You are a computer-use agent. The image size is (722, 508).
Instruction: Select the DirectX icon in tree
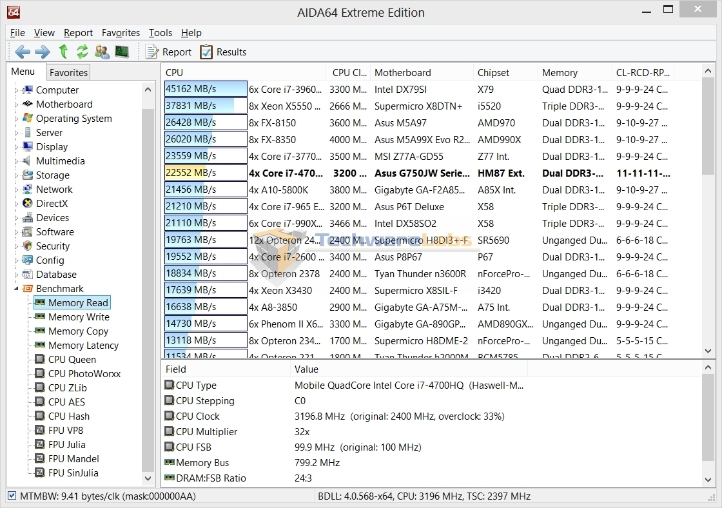(28, 203)
